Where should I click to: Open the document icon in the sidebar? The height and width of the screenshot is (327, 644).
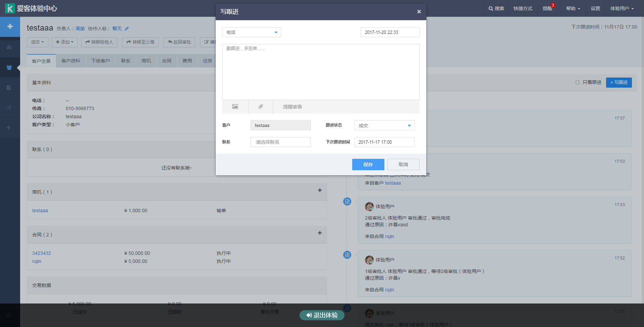coord(9,88)
